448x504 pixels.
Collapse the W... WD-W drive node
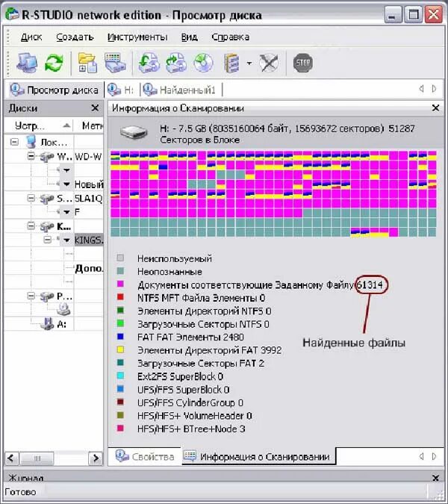coord(31,156)
